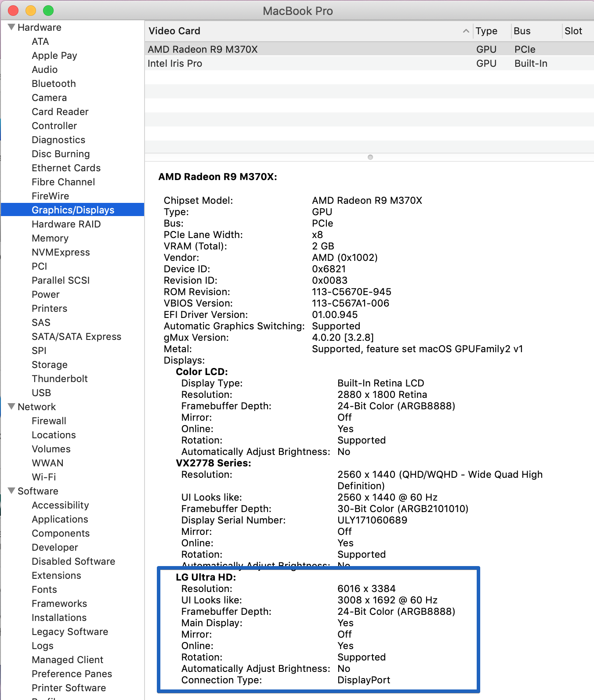Viewport: 594px width, 700px height.
Task: Select Volumes under Network
Action: 51,449
